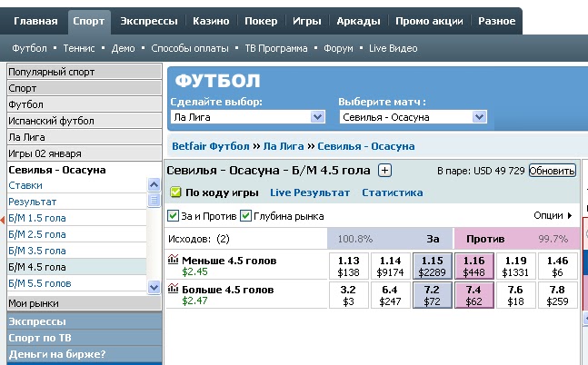
Task: Click the Обновить refresh button
Action: click(552, 171)
